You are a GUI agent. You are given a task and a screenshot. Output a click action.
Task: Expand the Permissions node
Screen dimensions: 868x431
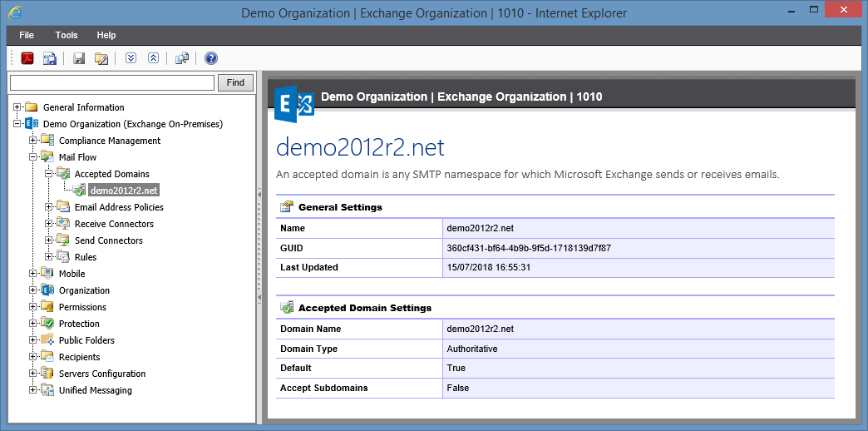click(32, 307)
